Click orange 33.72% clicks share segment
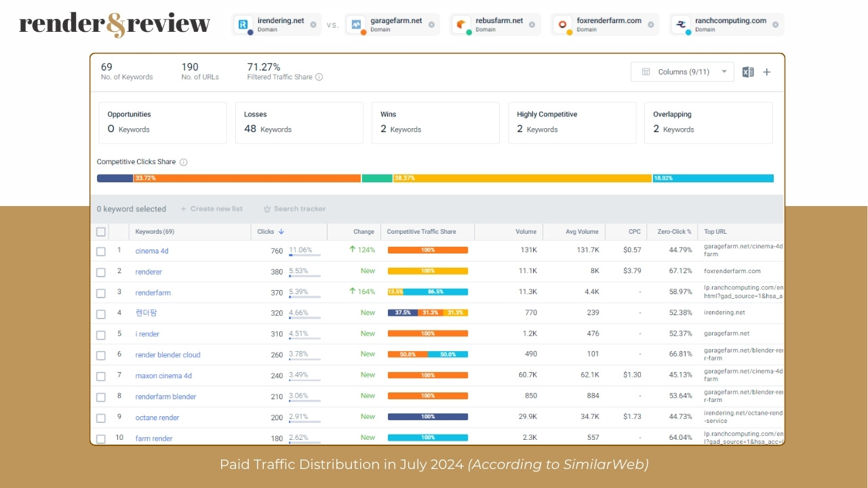Viewport: 868px width, 488px height. [x=247, y=178]
